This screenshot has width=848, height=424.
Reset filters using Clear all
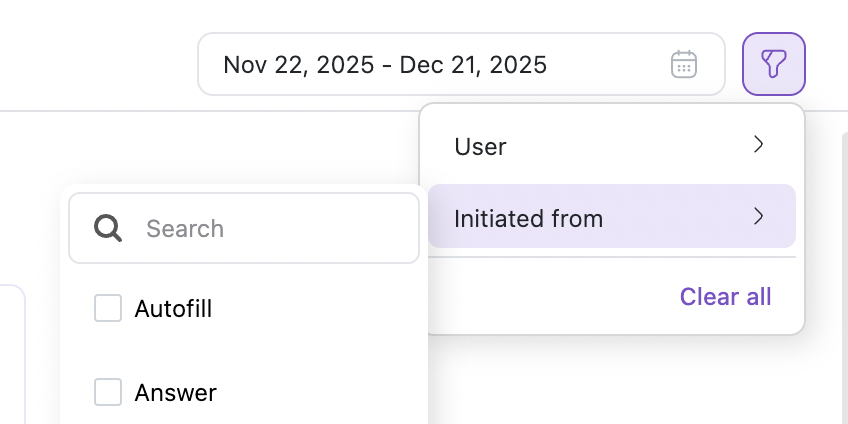click(x=725, y=297)
